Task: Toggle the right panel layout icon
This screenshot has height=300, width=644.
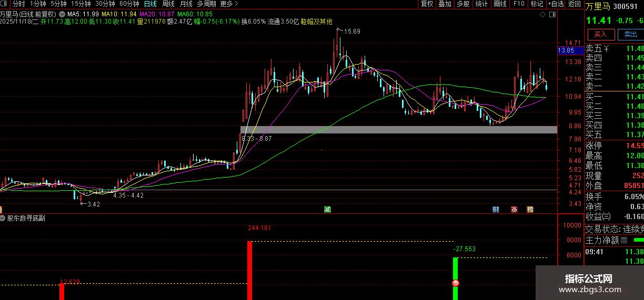Action: tap(552, 15)
